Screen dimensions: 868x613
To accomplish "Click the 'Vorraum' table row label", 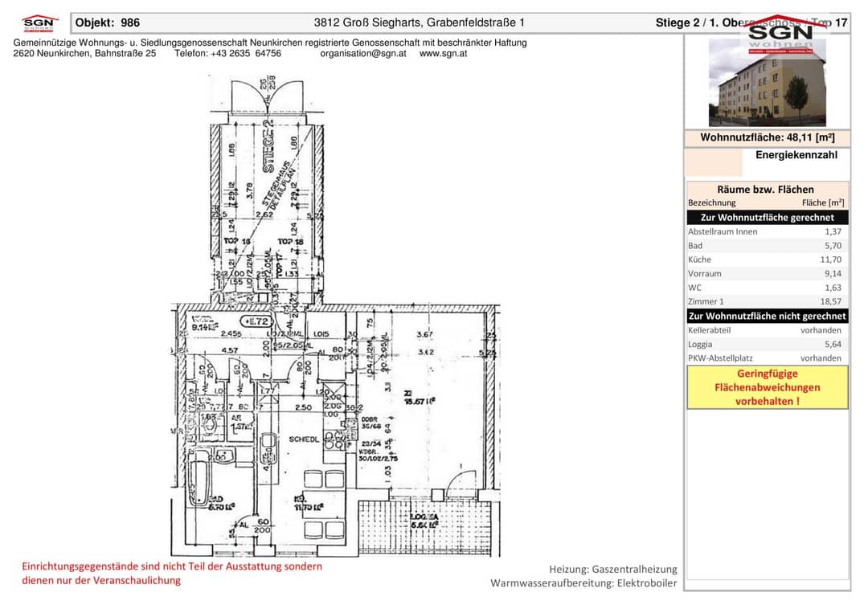I will 705,273.
